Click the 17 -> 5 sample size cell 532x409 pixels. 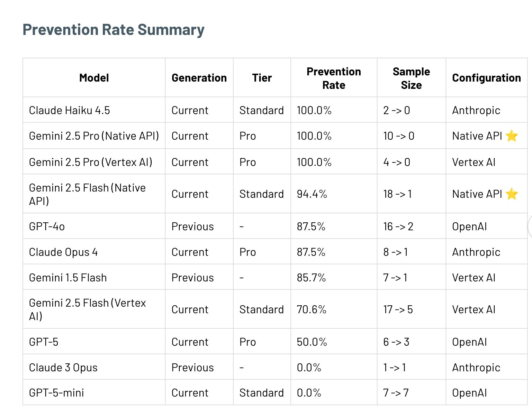[x=398, y=309]
